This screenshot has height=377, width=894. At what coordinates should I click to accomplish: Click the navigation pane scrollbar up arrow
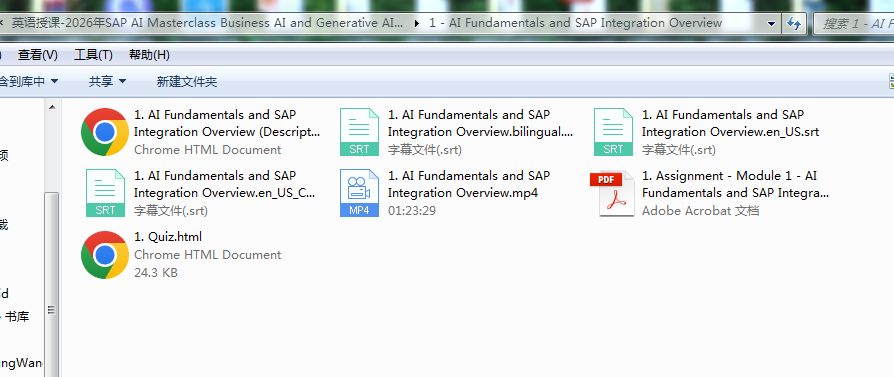[52, 107]
